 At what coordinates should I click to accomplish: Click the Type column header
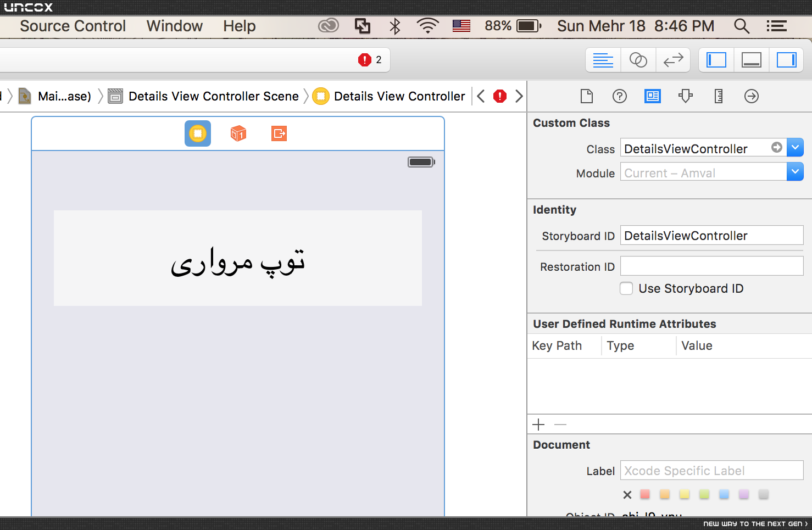621,346
